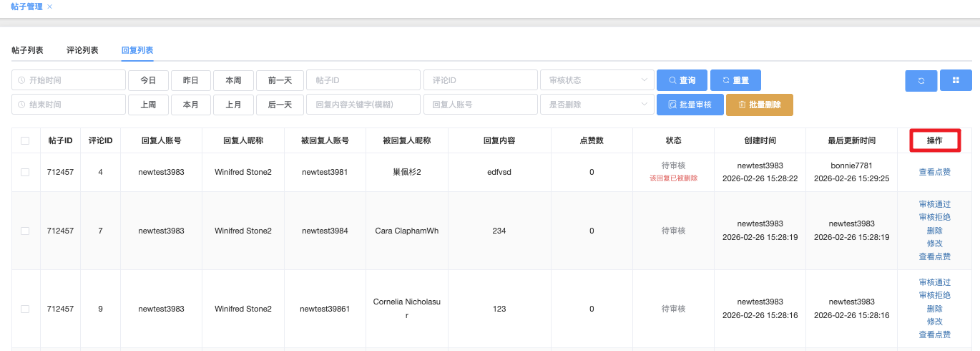This screenshot has height=351, width=980.
Task: Select the checkbox for 评论ID 9 row
Action: [25, 309]
